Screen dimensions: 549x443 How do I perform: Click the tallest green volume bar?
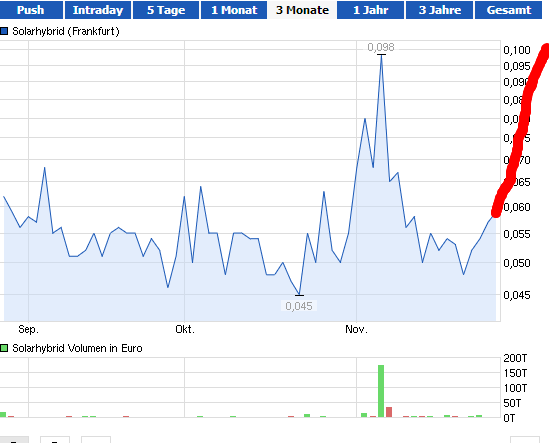click(x=381, y=391)
